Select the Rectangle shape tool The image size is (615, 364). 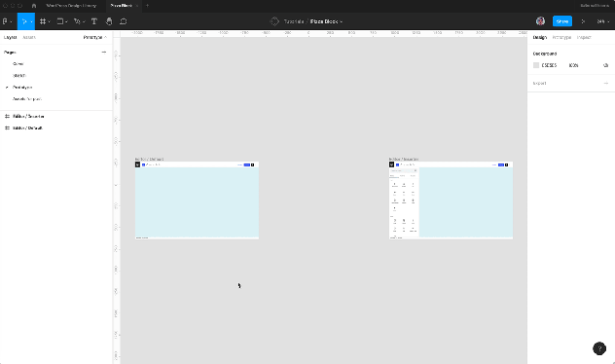coord(60,21)
